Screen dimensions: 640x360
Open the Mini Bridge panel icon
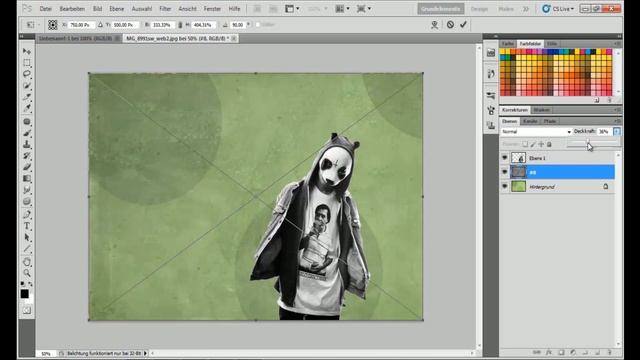[491, 53]
